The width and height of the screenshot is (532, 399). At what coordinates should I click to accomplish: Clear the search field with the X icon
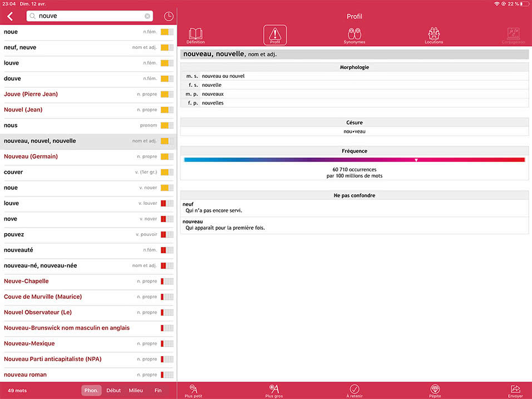pyautogui.click(x=147, y=16)
